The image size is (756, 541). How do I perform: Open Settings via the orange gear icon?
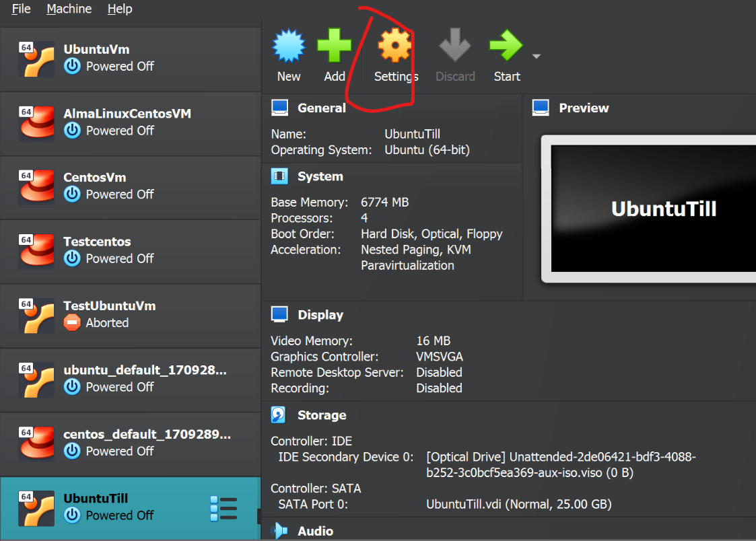pos(394,45)
